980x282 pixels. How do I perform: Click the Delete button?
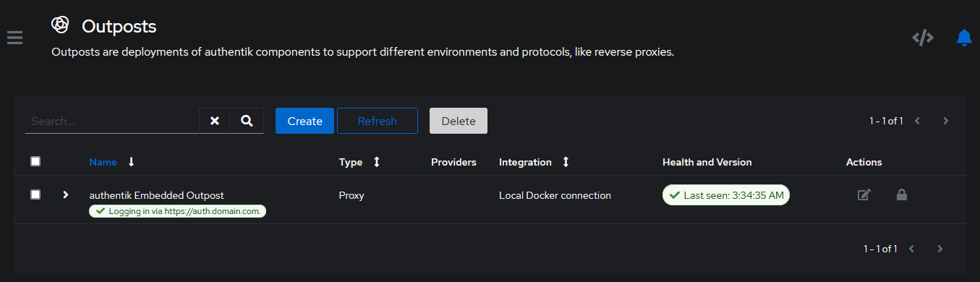coord(459,121)
